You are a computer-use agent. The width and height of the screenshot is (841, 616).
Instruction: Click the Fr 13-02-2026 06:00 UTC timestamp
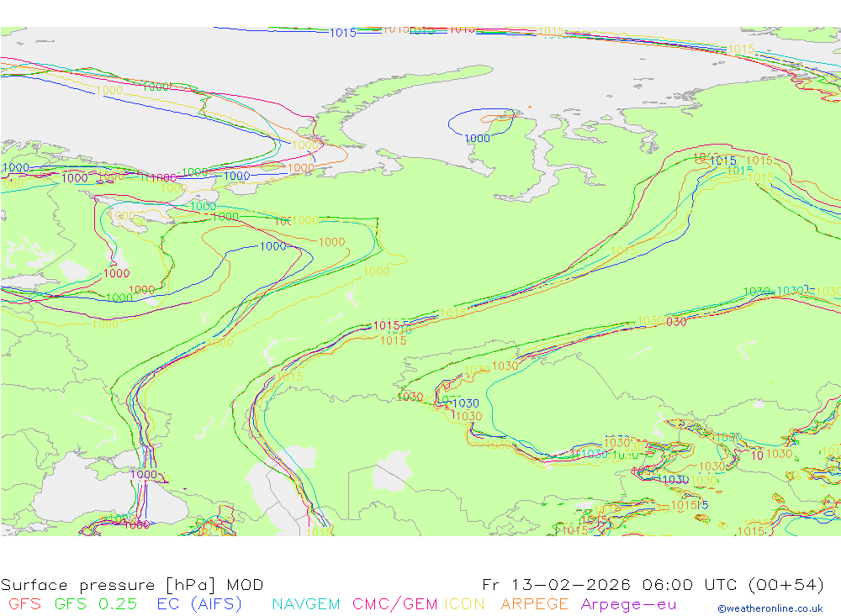tap(653, 584)
